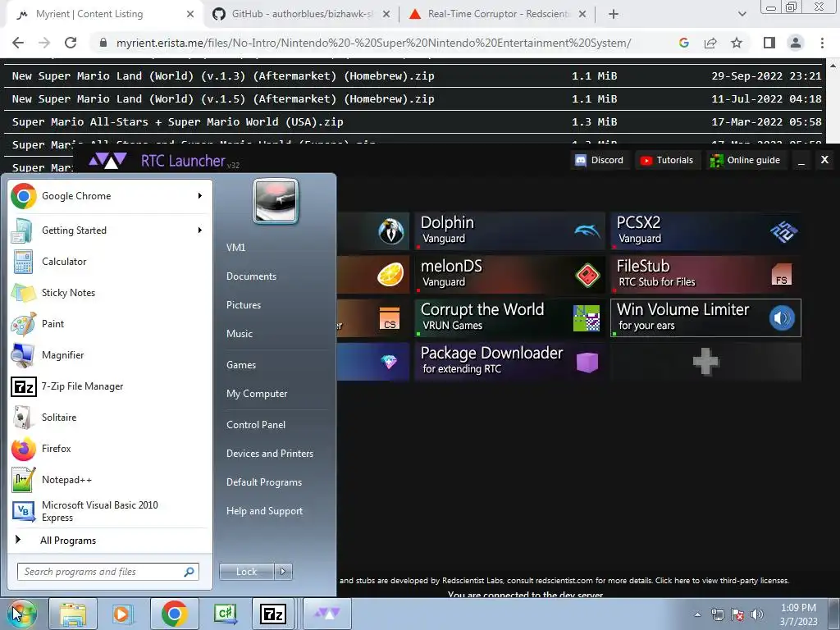Screen dimensions: 840x630
Task: Reload the Chrome page
Action: (71, 43)
